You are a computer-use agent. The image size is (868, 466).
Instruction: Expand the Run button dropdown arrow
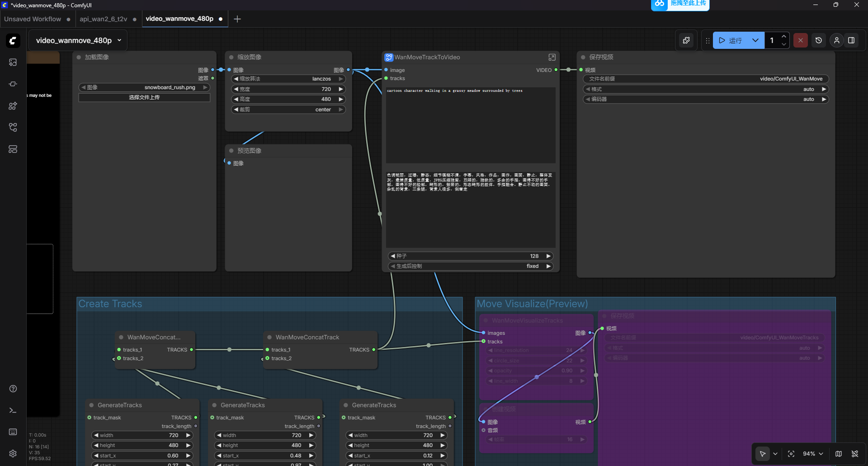coord(755,40)
